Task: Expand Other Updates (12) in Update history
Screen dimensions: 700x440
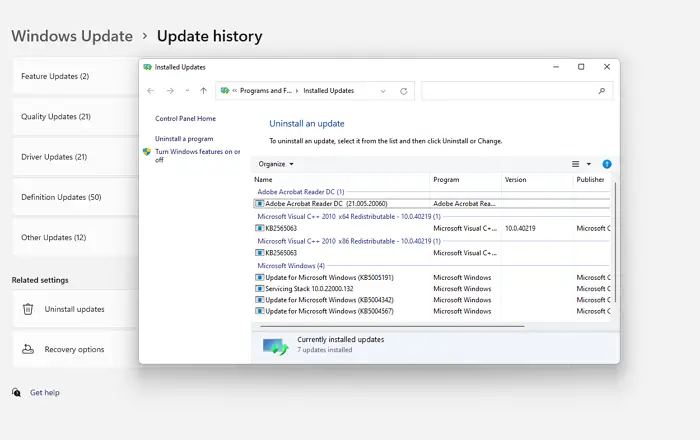Action: [x=75, y=237]
